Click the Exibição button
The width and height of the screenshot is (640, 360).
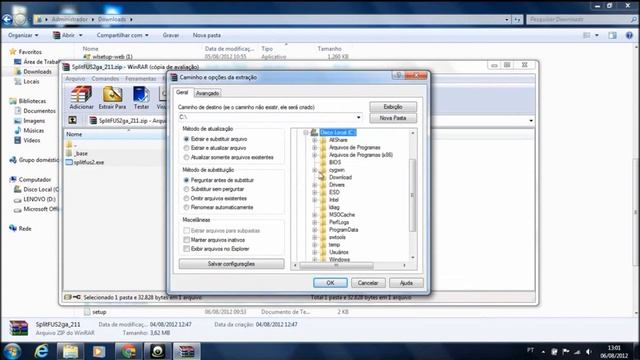393,107
